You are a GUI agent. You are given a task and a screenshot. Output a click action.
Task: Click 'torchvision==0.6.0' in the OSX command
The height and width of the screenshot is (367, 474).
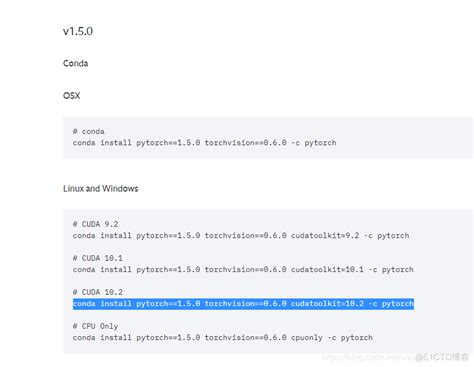246,143
